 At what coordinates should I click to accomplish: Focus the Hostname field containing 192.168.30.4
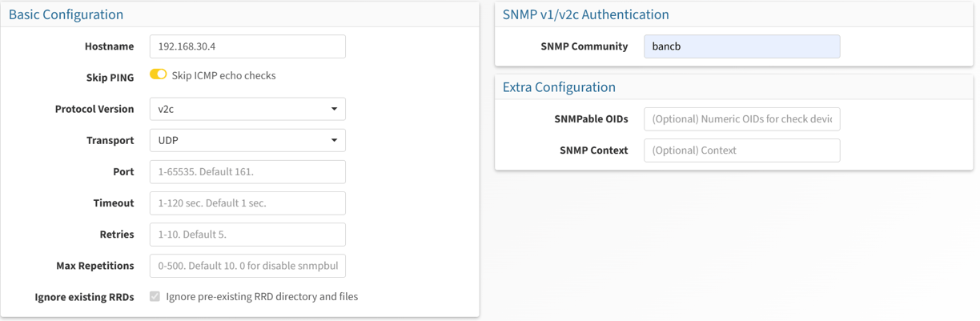[247, 46]
